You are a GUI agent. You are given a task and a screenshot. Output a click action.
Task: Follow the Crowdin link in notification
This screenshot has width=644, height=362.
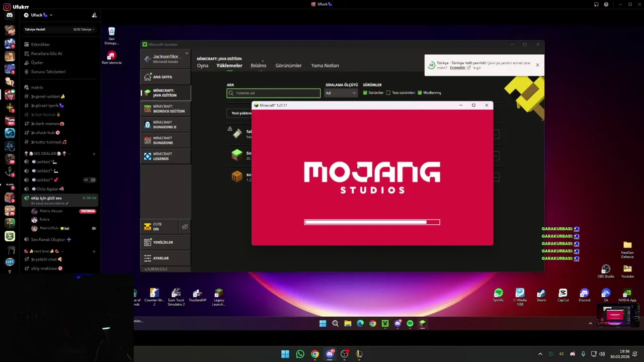[x=457, y=68]
